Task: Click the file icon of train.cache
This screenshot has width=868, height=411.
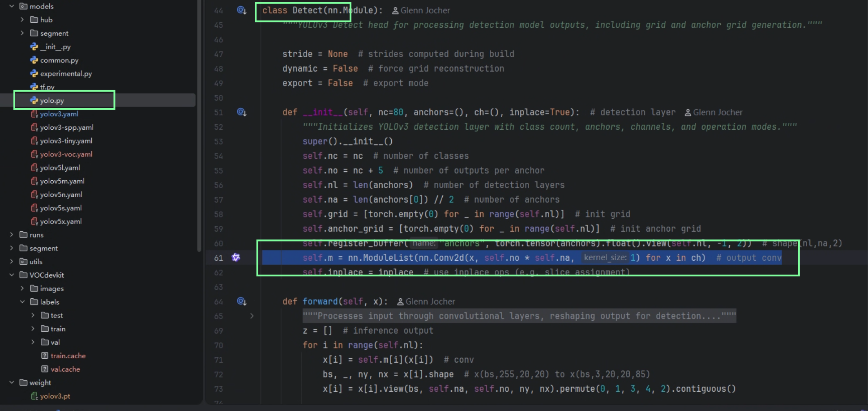Action: pyautogui.click(x=45, y=356)
